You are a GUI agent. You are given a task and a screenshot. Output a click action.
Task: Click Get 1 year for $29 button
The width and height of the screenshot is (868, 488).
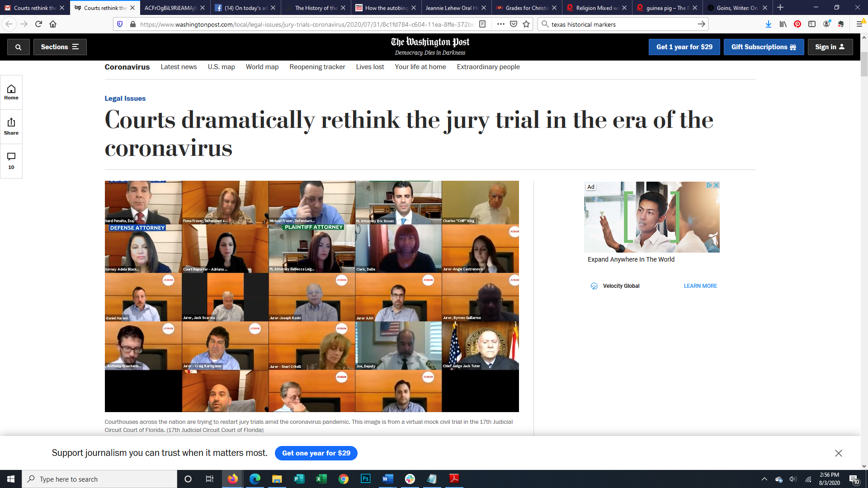(684, 47)
